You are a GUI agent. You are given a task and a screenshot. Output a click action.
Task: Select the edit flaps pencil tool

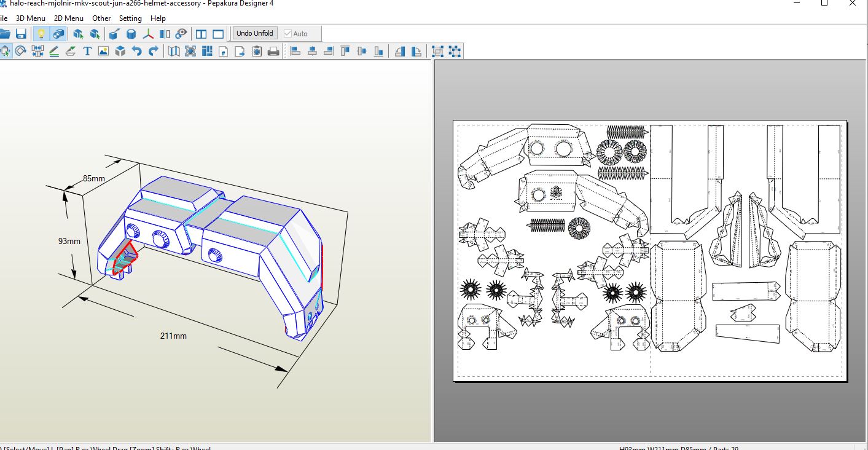(x=54, y=51)
